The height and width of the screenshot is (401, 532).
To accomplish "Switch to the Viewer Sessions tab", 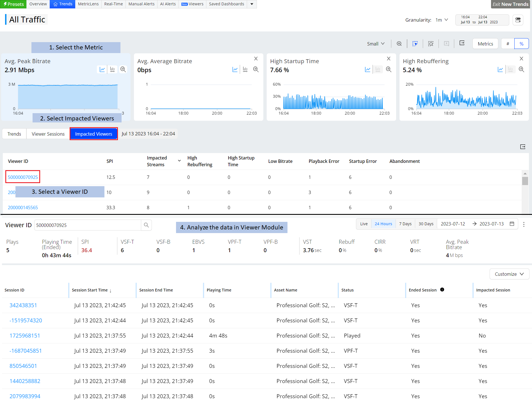I will pyautogui.click(x=48, y=134).
